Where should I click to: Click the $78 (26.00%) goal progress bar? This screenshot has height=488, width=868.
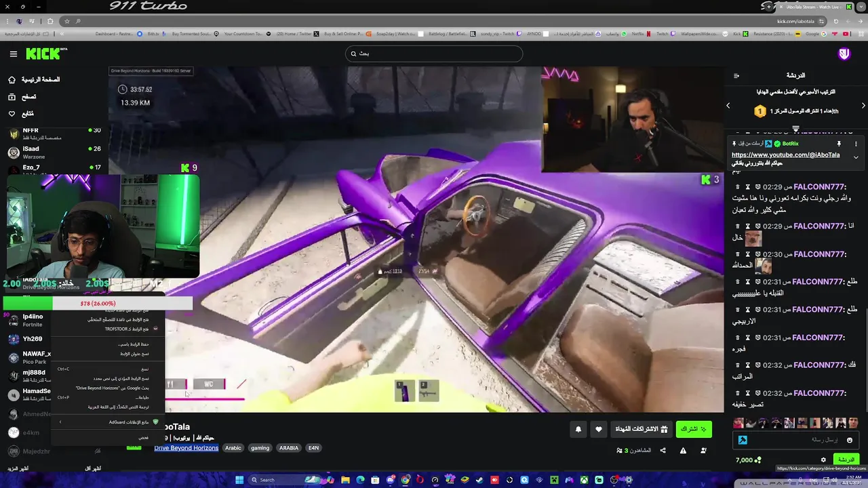98,304
